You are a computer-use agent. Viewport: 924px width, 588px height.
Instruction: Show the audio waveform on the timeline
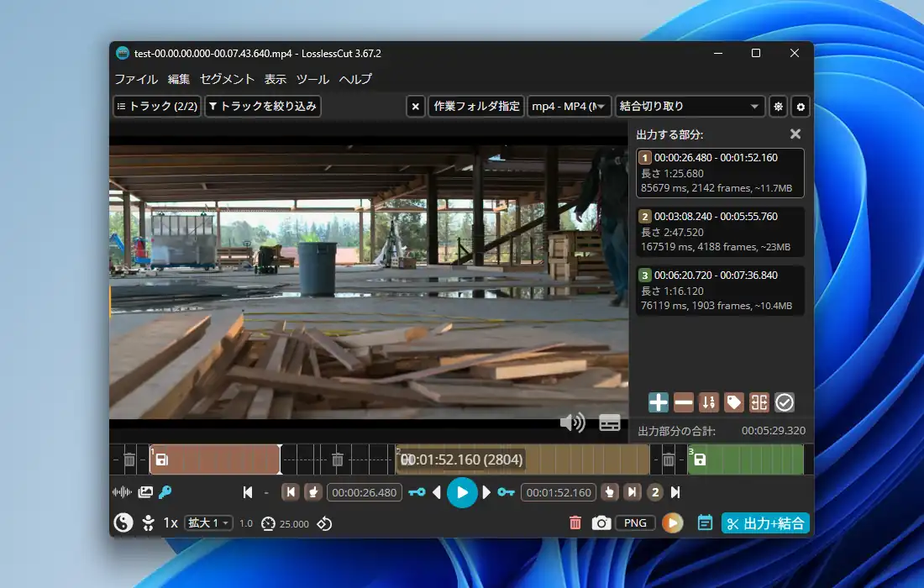(123, 492)
